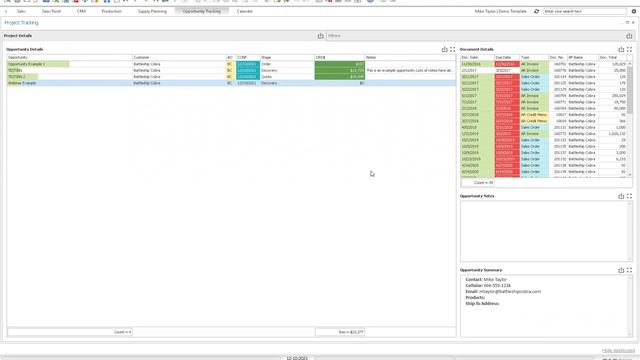Viewport: 640px width, 360px height.
Task: Export the Opportunity Notes panel
Action: pos(621,196)
